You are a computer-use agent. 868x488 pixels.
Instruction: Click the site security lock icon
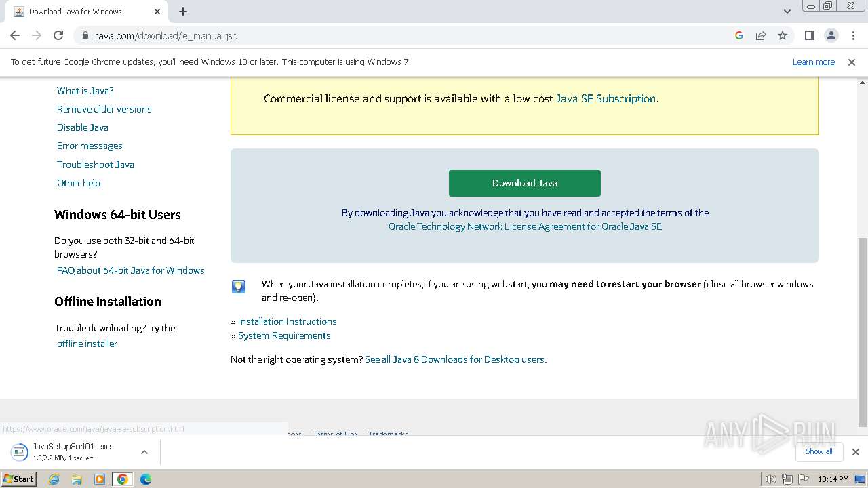point(85,35)
